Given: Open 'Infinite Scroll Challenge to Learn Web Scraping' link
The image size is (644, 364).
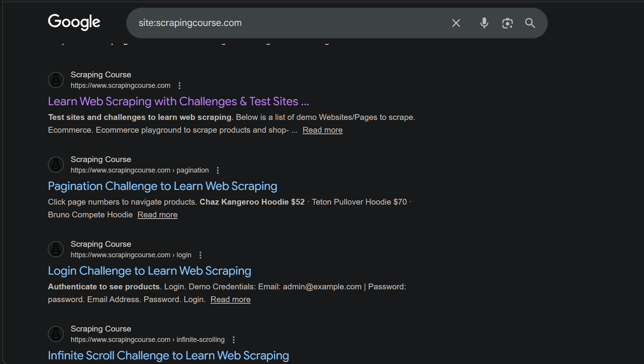Looking at the screenshot, I should pyautogui.click(x=169, y=355).
